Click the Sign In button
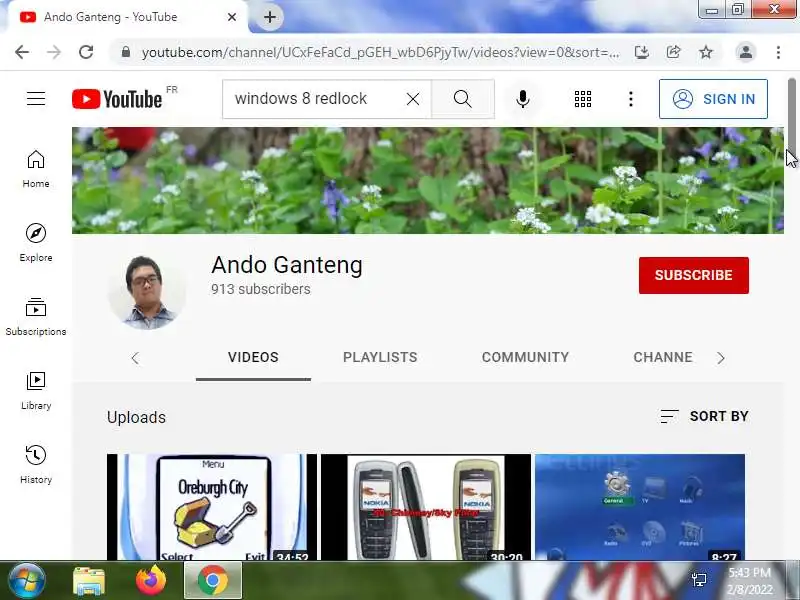 tap(713, 99)
